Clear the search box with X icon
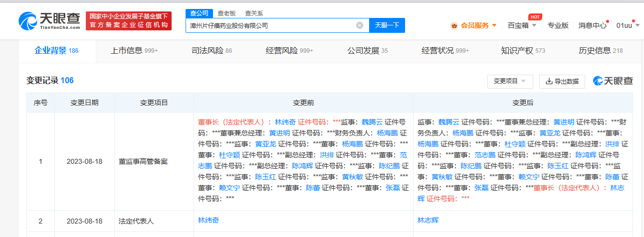 tap(359, 25)
